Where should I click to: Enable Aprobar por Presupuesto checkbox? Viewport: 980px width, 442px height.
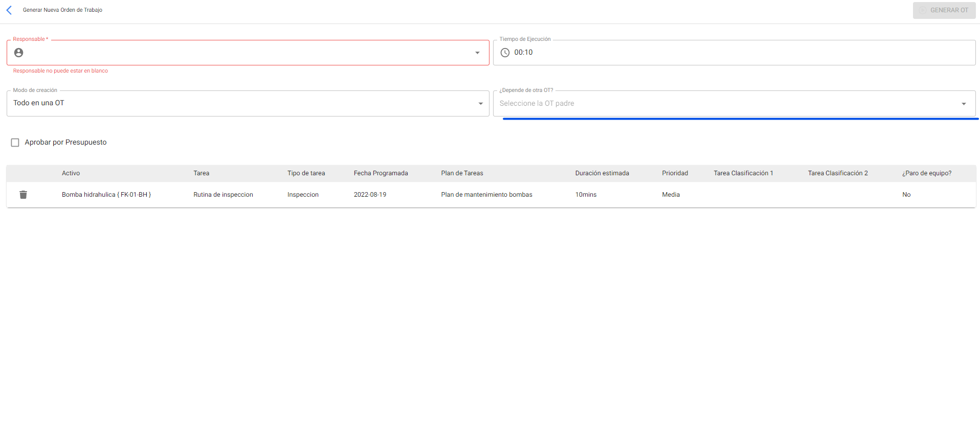[x=15, y=143]
